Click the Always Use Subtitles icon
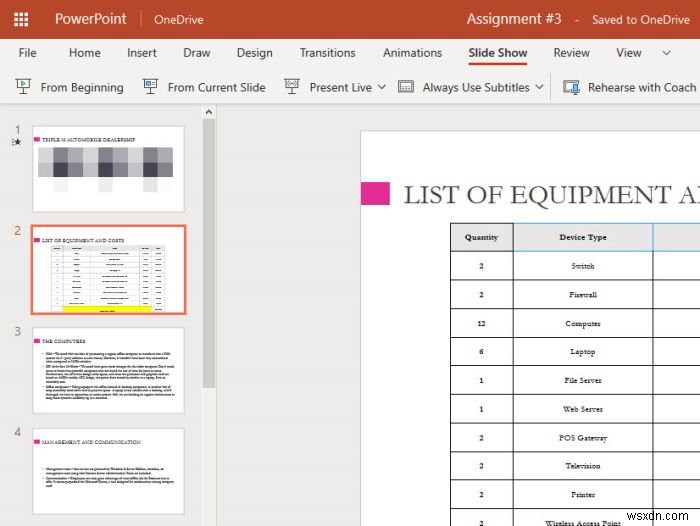The height and width of the screenshot is (526, 700). pyautogui.click(x=406, y=87)
